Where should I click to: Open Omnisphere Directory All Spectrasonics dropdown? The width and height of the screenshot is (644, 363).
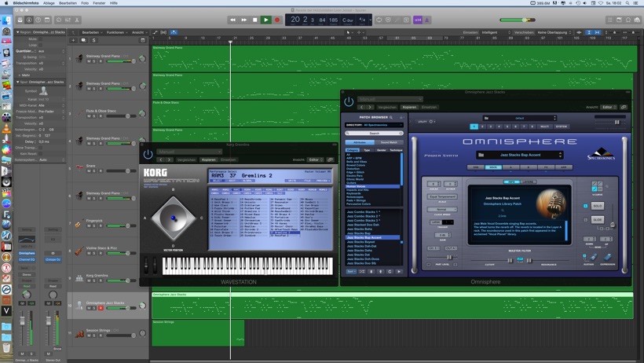click(x=374, y=125)
